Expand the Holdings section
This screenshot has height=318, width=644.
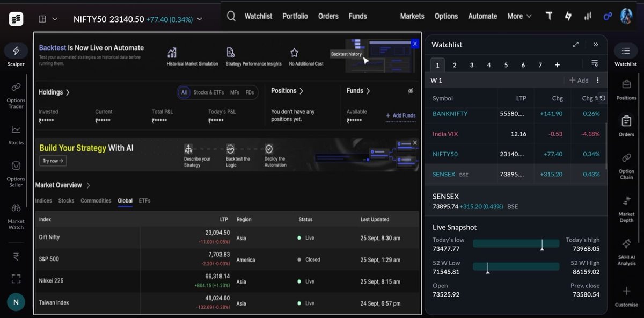pyautogui.click(x=54, y=92)
